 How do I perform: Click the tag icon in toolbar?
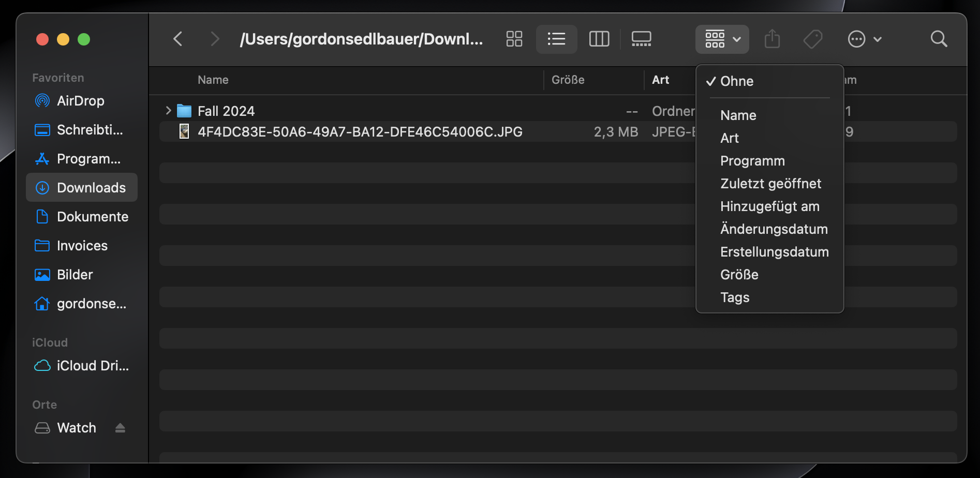pyautogui.click(x=812, y=39)
